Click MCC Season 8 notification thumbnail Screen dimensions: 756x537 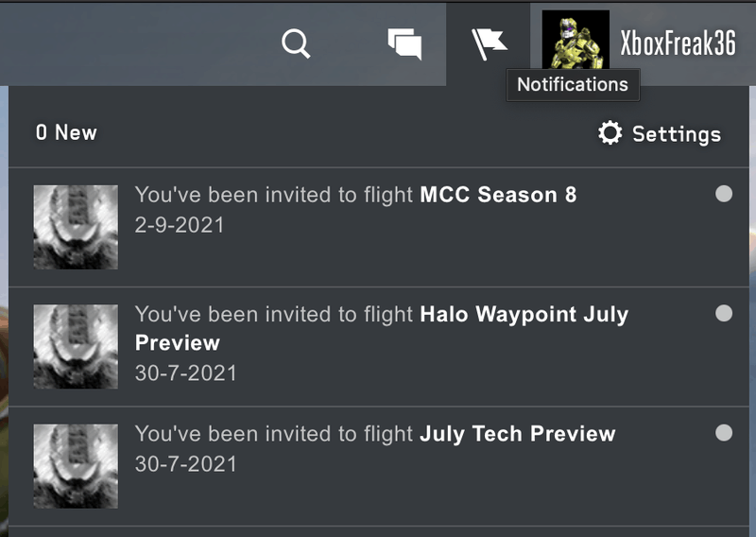tap(76, 227)
